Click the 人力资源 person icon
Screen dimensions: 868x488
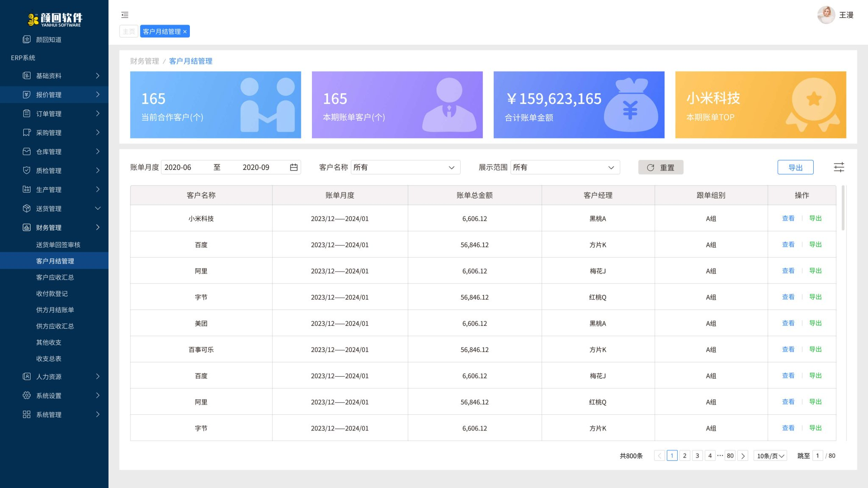(26, 377)
